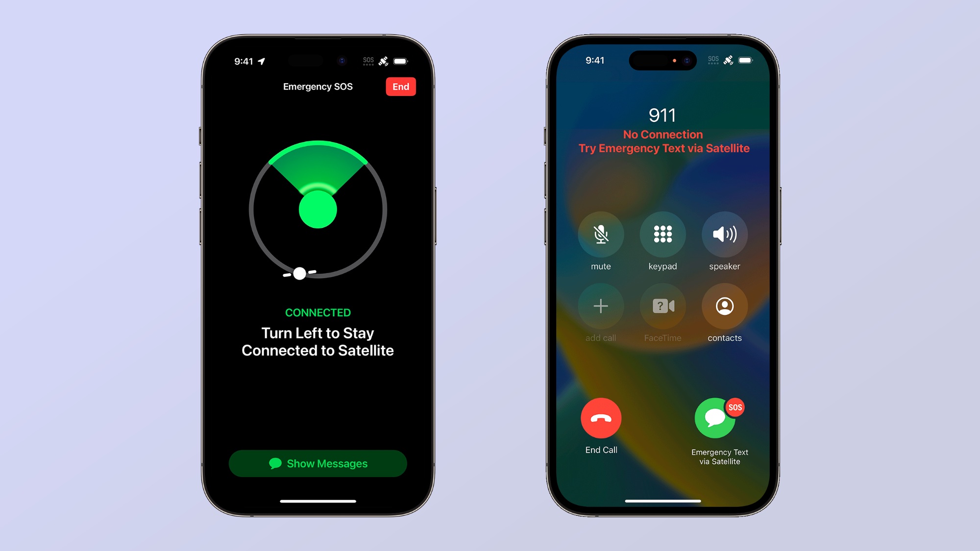Enable speaker during 911 call
The width and height of the screenshot is (980, 551).
click(x=724, y=234)
